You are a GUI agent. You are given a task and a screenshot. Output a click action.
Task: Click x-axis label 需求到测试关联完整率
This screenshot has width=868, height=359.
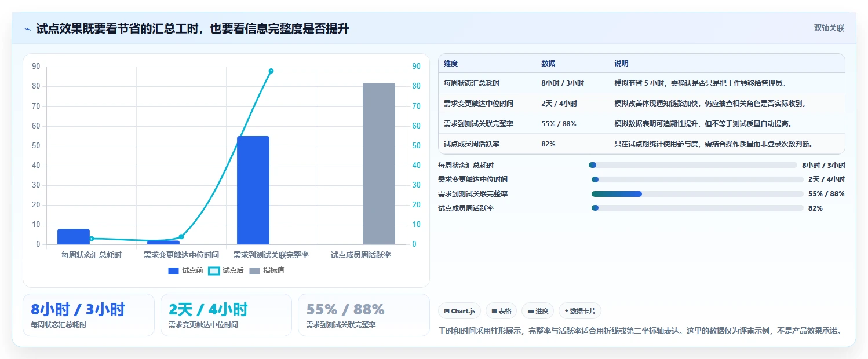click(x=271, y=255)
